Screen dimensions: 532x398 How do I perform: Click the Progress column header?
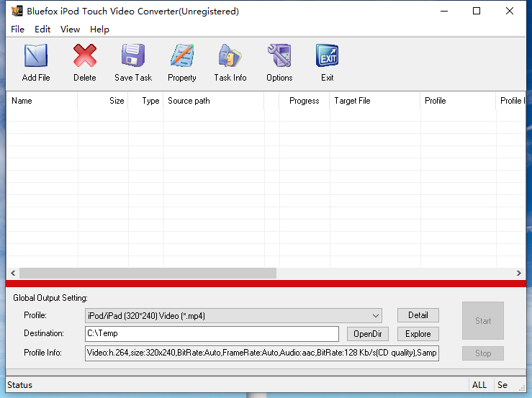click(x=305, y=101)
